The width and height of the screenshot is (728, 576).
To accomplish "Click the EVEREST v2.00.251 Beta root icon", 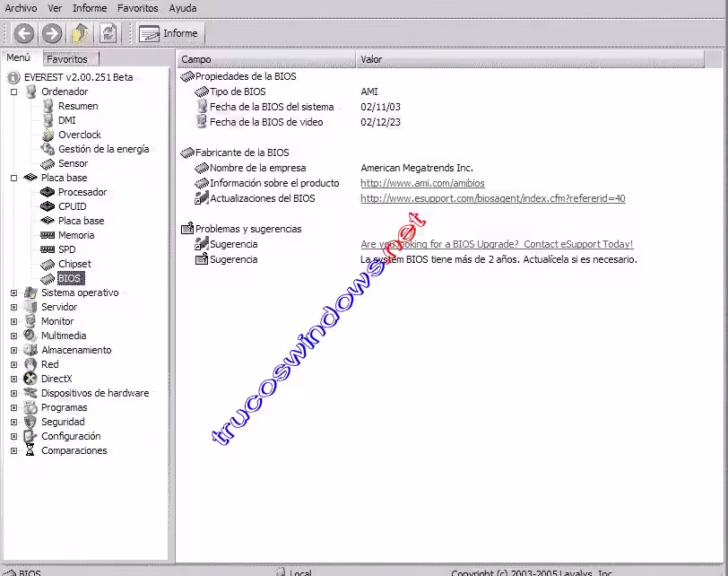I will pos(14,77).
